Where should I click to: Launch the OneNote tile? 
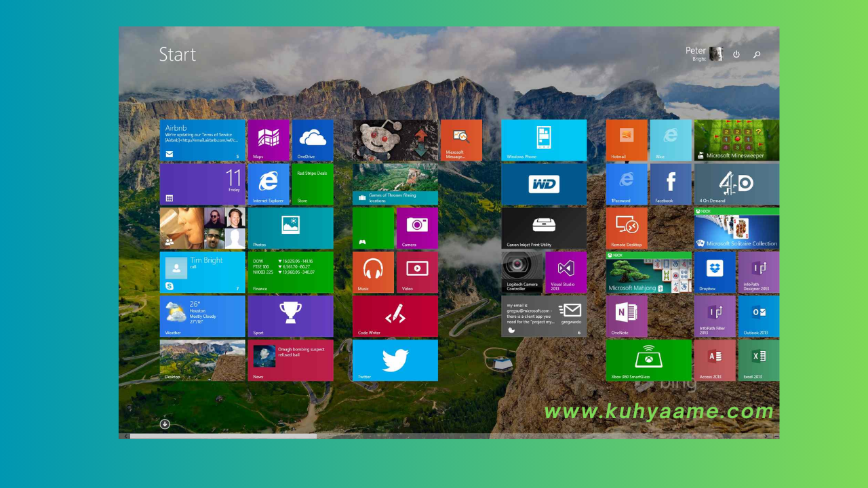[x=627, y=317]
